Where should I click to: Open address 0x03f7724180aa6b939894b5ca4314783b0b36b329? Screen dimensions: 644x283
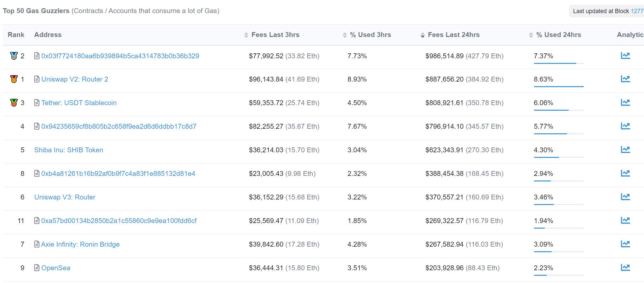coord(120,56)
